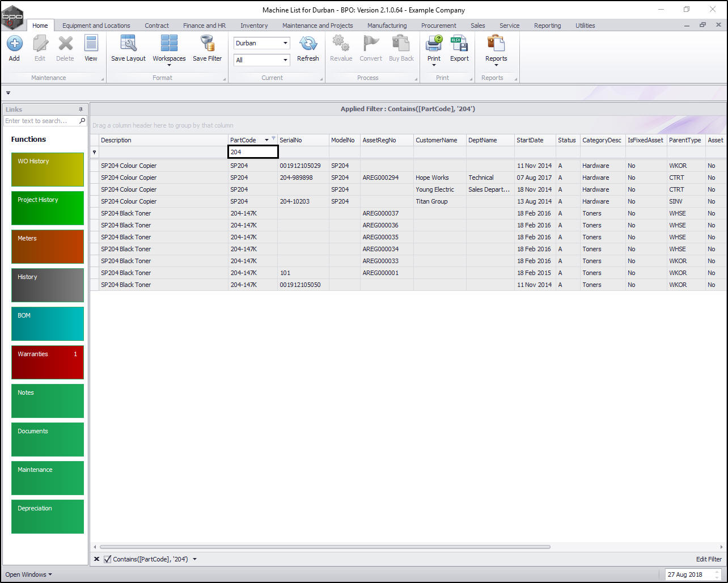The image size is (728, 583).
Task: Remove the filter with the X icon
Action: (x=96, y=559)
